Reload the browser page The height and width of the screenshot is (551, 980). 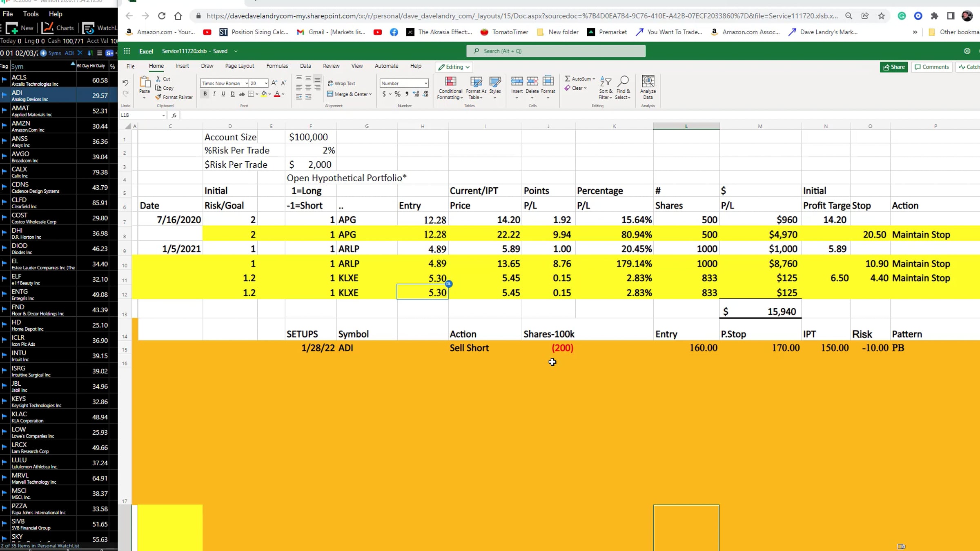[x=162, y=16]
